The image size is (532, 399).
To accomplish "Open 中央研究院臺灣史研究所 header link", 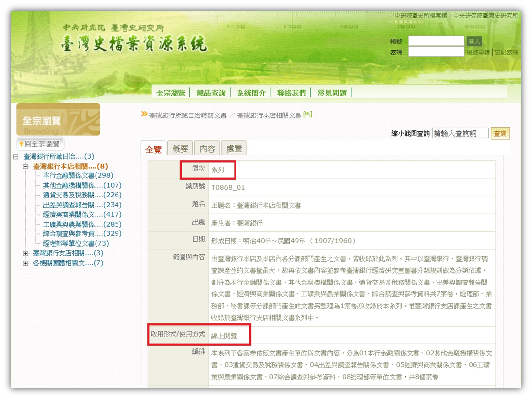I will click(x=485, y=15).
